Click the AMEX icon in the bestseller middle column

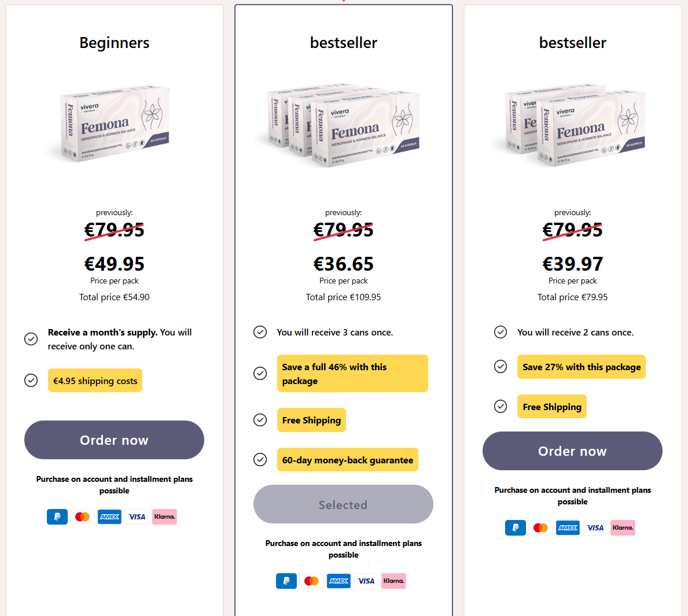[x=339, y=581]
